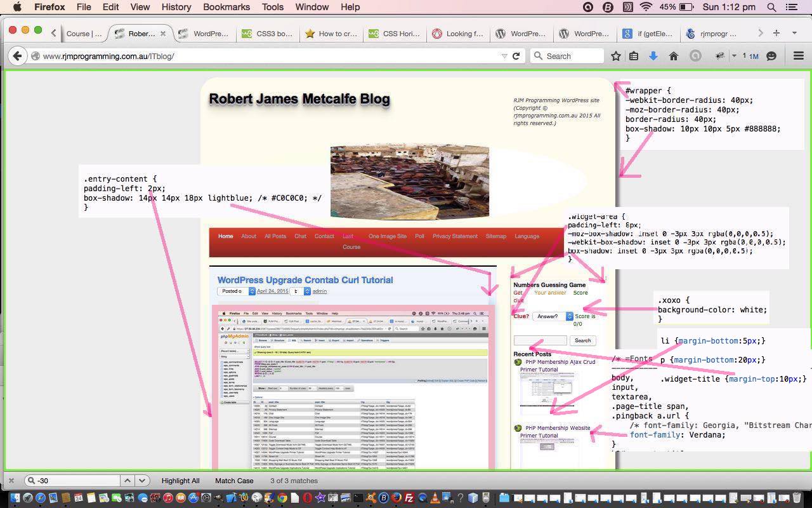812x508 pixels.
Task: Open 'PHP Membership Ajax Crud Primer Tutorial' link
Action: [557, 366]
